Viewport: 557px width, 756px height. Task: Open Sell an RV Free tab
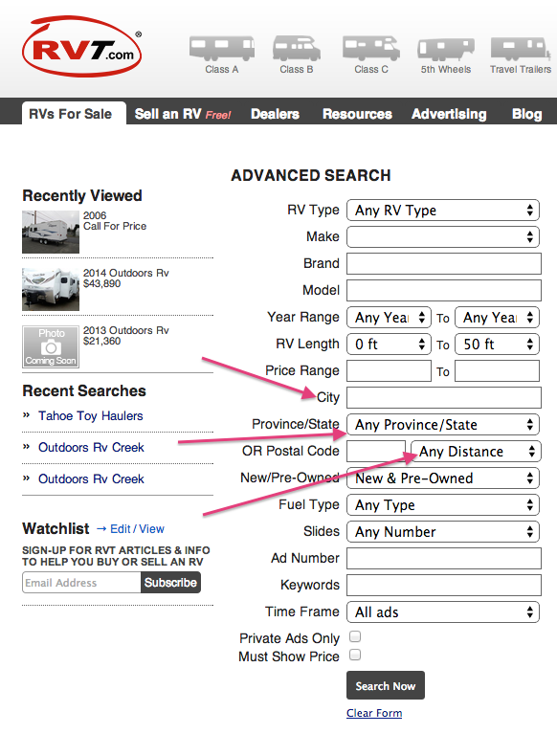183,114
